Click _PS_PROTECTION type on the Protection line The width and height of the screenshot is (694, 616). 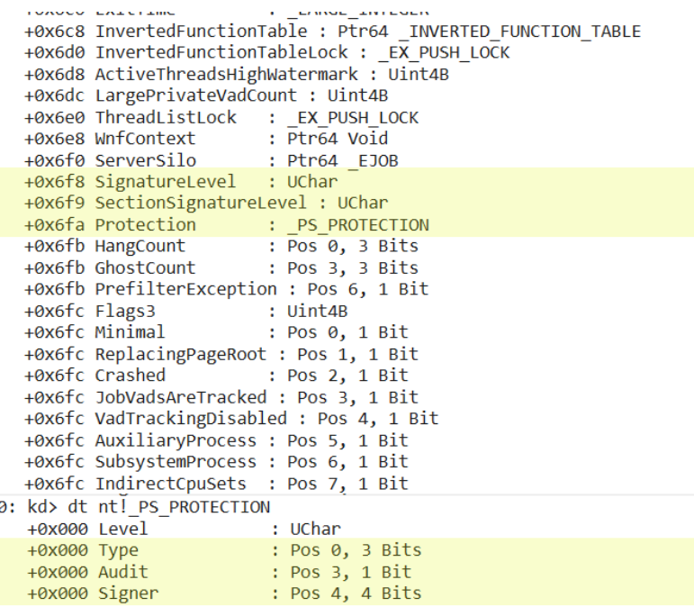[357, 225]
